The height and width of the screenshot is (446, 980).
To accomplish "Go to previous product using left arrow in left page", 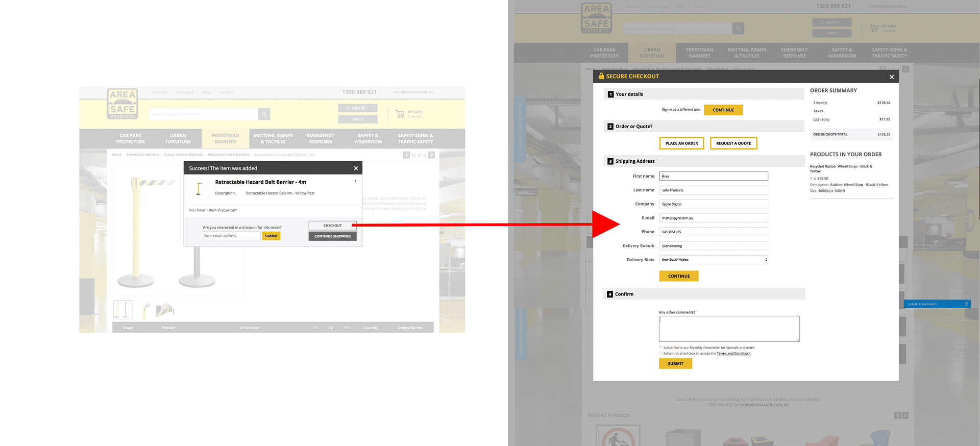I will (x=406, y=155).
